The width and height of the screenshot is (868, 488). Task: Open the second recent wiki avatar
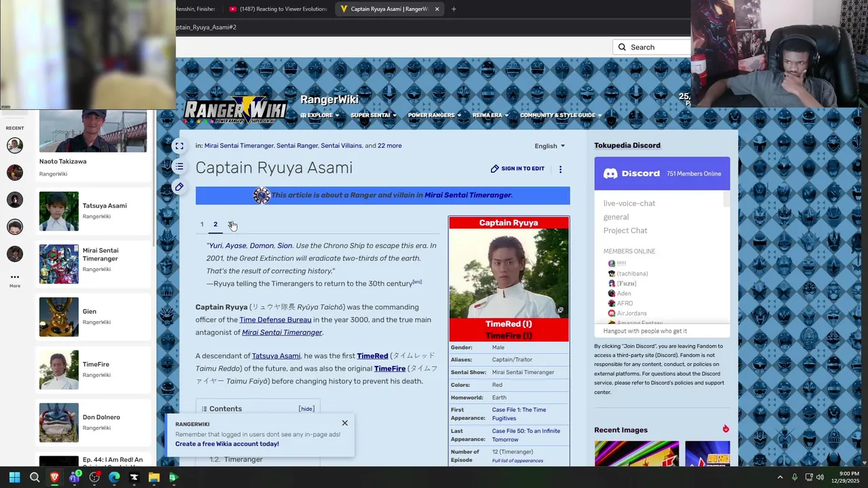pyautogui.click(x=15, y=172)
